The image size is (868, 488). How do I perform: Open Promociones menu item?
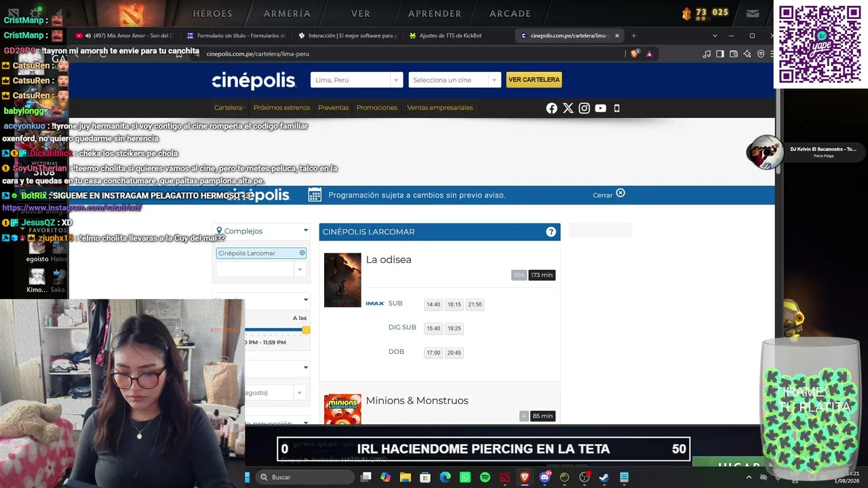click(377, 108)
